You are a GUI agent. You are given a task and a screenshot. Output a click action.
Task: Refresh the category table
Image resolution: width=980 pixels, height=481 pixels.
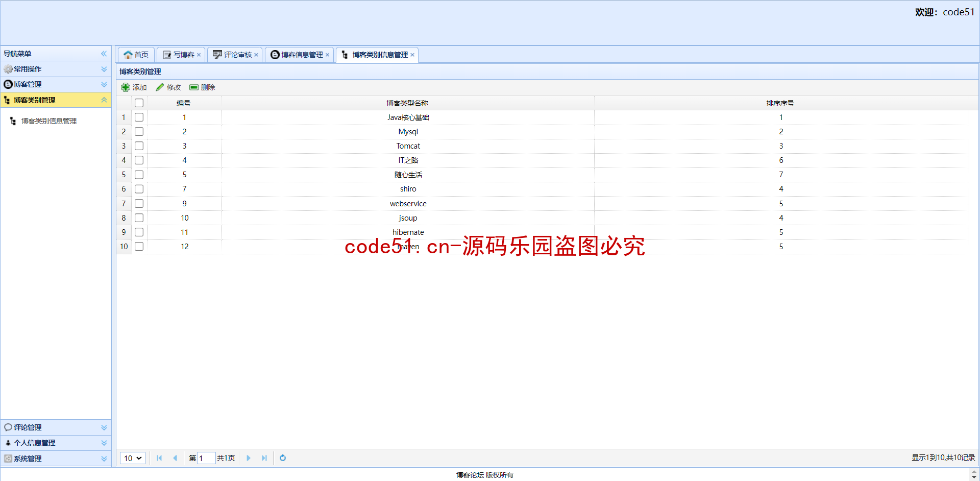tap(283, 458)
